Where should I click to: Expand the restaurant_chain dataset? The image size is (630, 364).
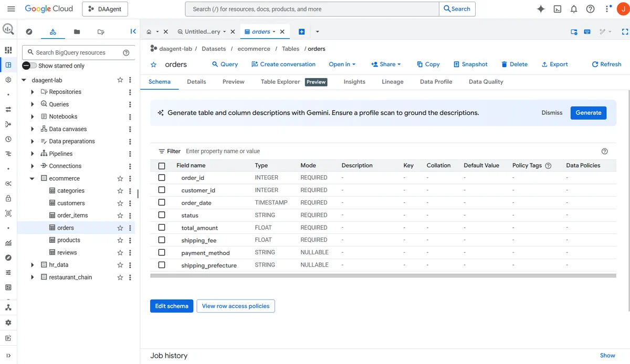(x=33, y=277)
